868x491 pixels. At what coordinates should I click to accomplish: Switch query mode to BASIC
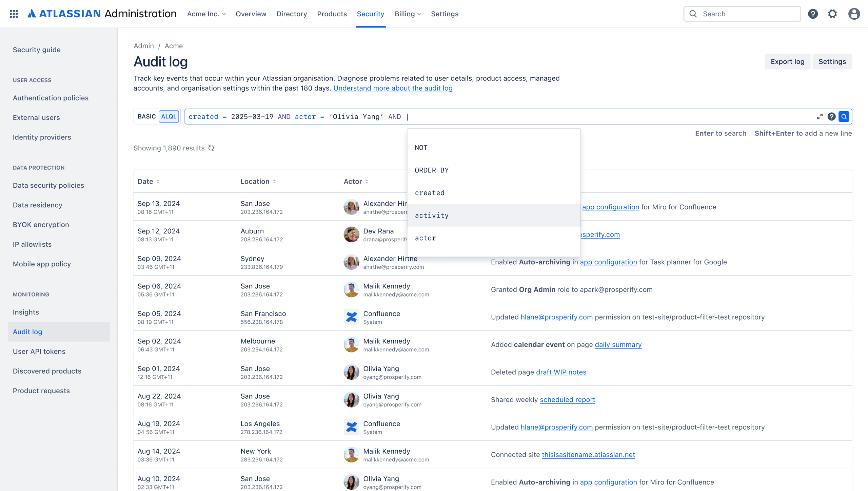[x=147, y=116]
